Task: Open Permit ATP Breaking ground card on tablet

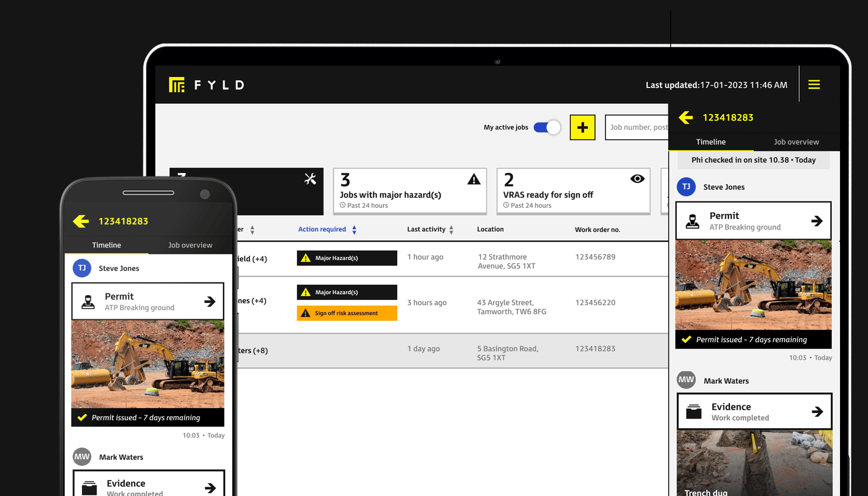Action: click(x=753, y=221)
